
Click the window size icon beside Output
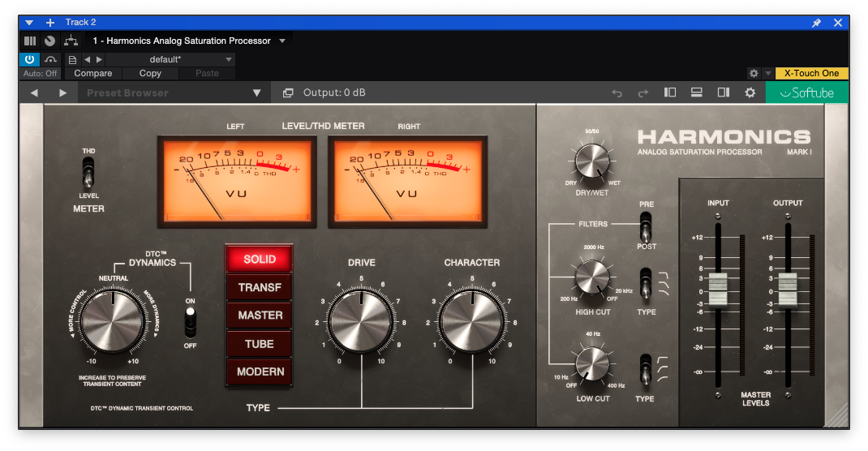coord(288,93)
